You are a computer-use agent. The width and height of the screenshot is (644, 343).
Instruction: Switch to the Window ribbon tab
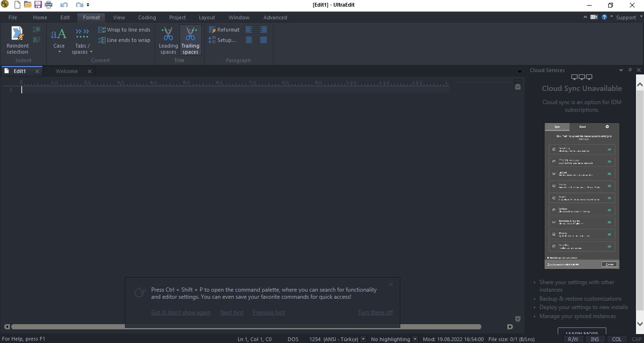(x=239, y=17)
